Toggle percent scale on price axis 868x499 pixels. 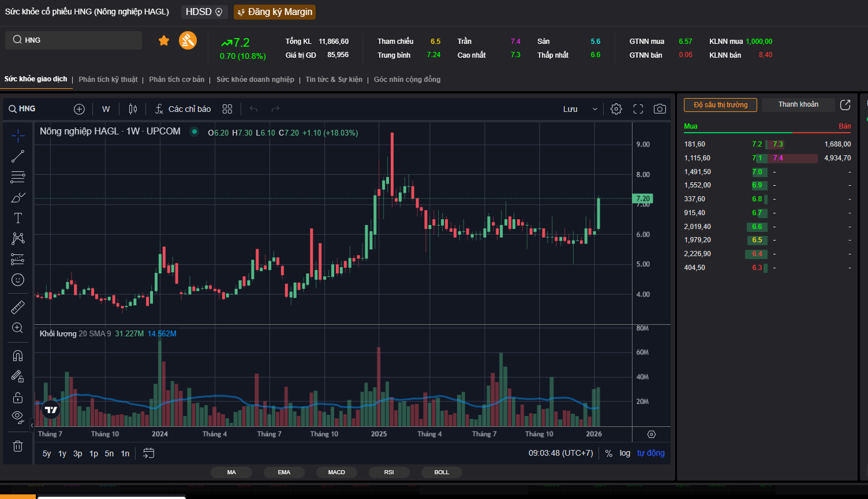[x=609, y=453]
